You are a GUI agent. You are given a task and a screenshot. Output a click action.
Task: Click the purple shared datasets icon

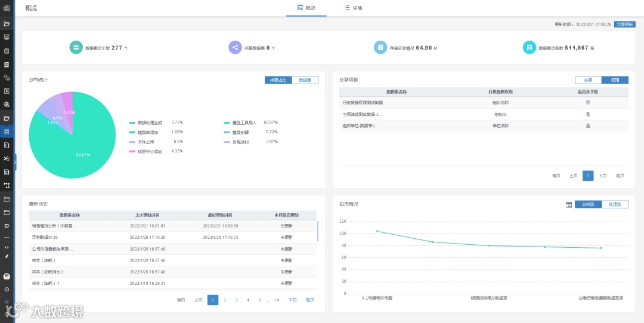click(236, 48)
